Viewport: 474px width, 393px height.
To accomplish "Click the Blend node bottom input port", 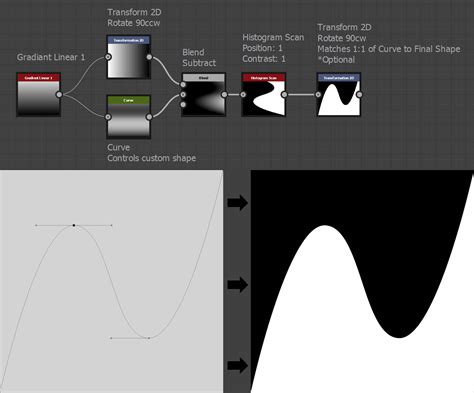I will (x=183, y=105).
